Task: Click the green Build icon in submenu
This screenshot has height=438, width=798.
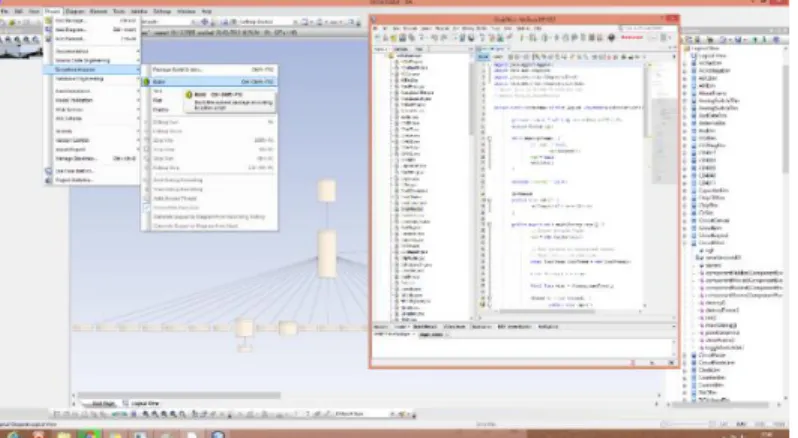Action: coord(146,81)
